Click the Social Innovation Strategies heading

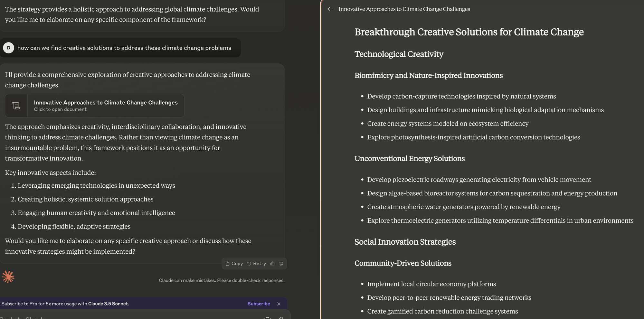405,242
